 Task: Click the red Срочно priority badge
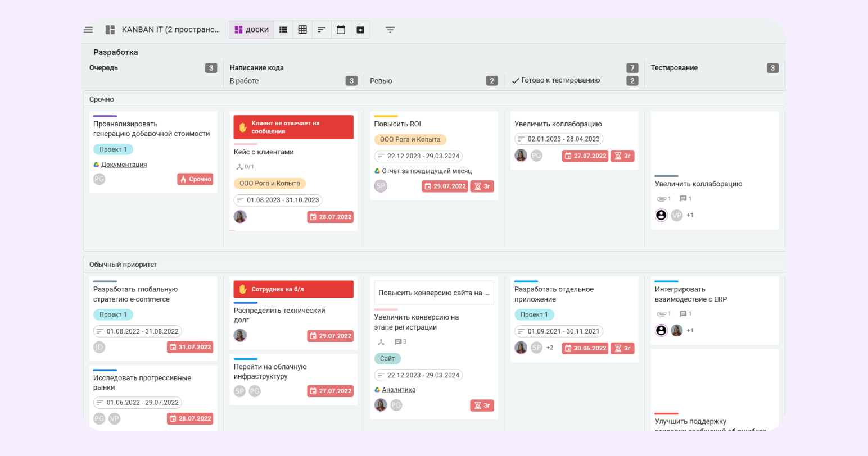pos(195,179)
